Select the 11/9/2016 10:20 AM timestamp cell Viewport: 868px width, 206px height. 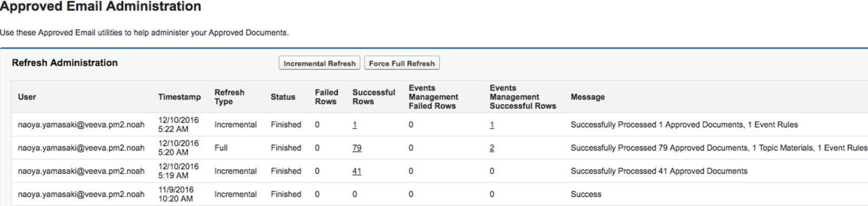[176, 194]
